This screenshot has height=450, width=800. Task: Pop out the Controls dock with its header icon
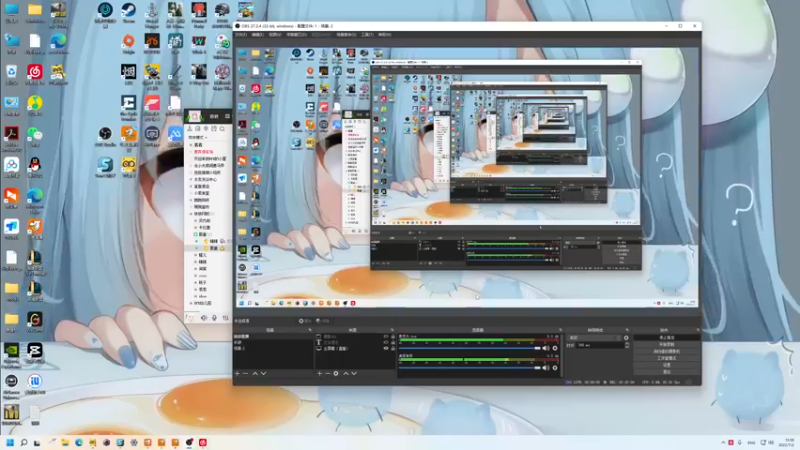697,330
